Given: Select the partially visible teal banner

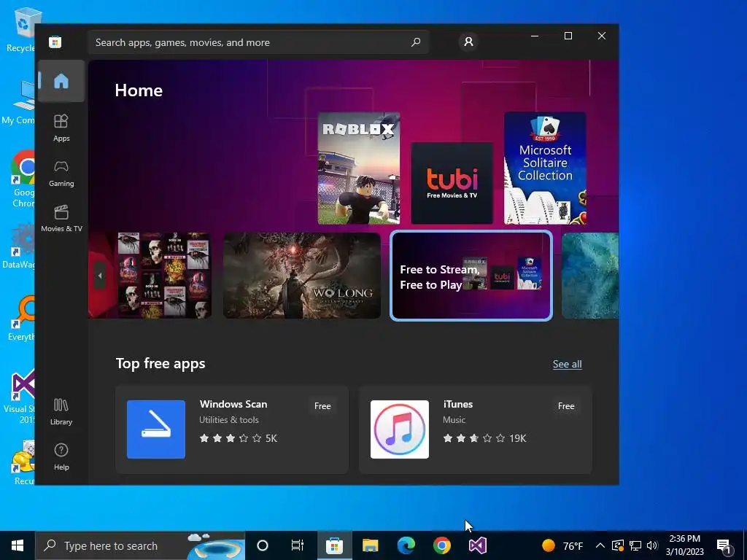Looking at the screenshot, I should [590, 276].
